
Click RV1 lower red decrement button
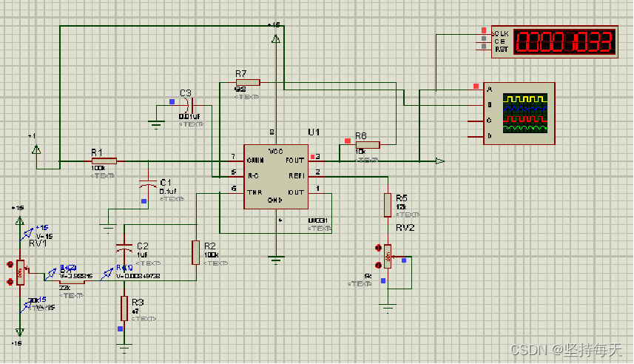pos(10,281)
